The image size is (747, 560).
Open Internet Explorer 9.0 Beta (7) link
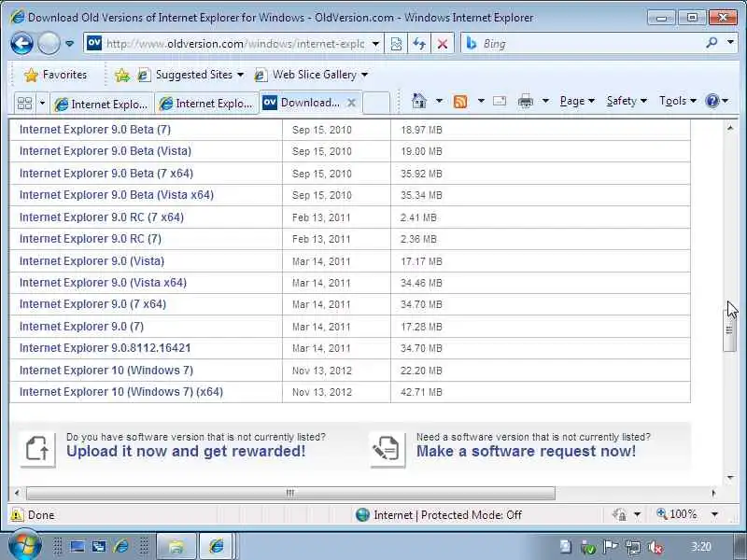click(x=95, y=130)
